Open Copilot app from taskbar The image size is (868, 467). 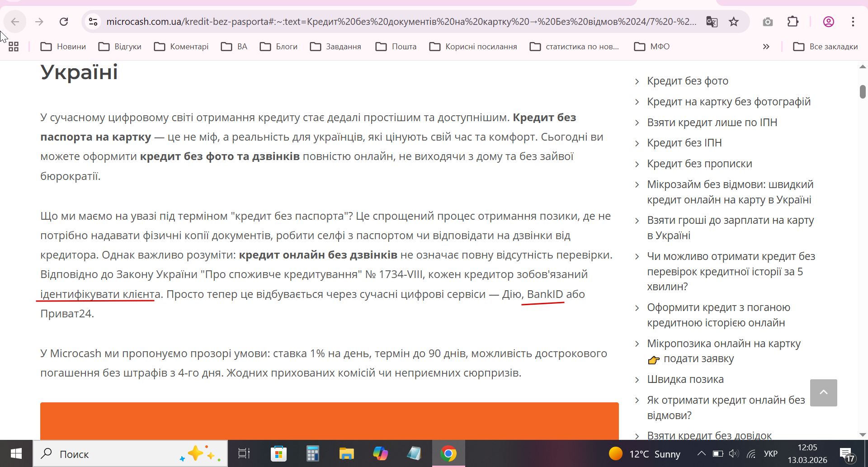pyautogui.click(x=380, y=453)
